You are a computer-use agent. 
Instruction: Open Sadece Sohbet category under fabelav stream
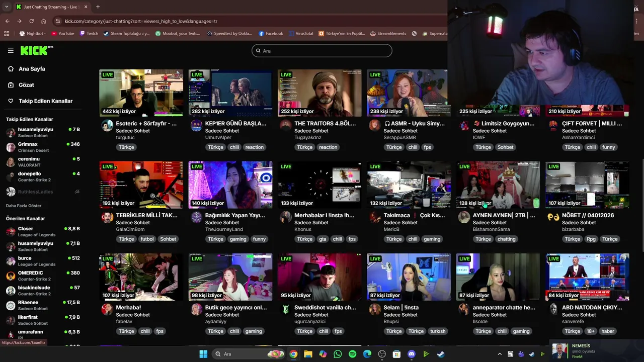(133, 315)
